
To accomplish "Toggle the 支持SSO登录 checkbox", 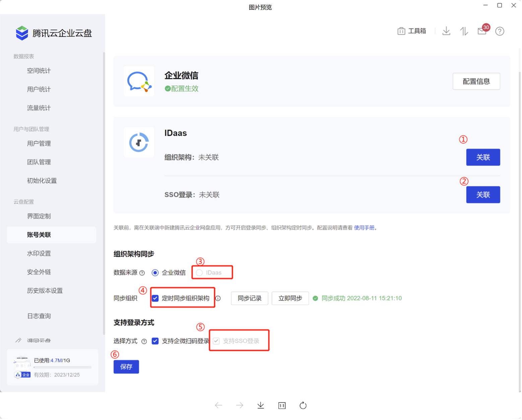I will 216,341.
